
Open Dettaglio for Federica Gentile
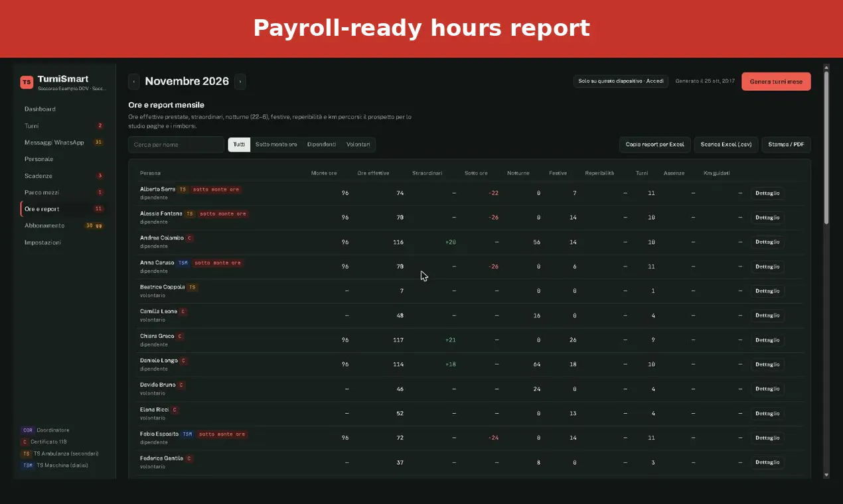767,463
